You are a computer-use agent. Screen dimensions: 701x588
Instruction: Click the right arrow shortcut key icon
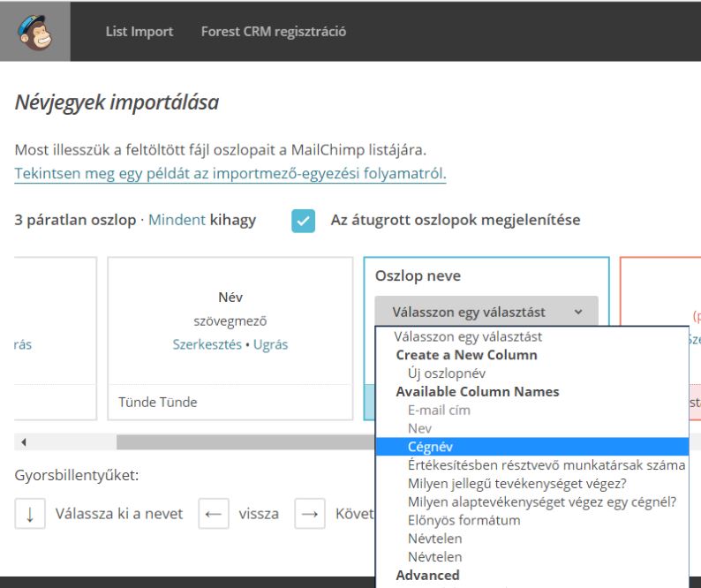point(309,514)
